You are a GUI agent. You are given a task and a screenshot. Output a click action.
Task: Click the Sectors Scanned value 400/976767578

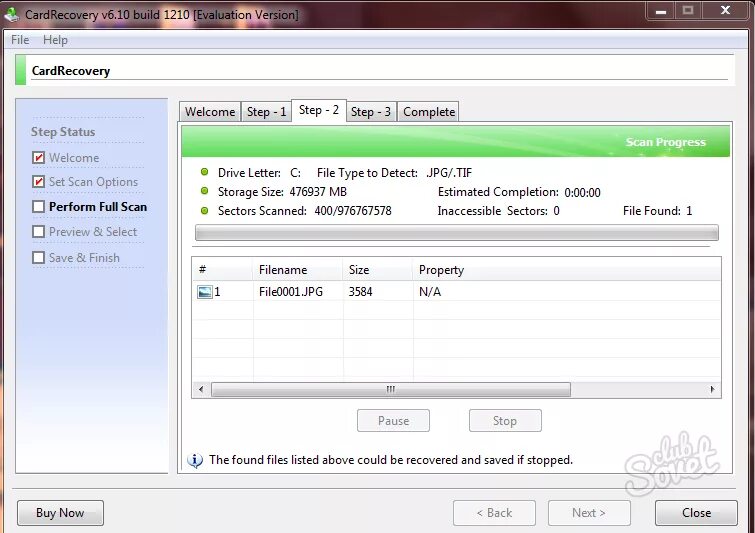353,211
